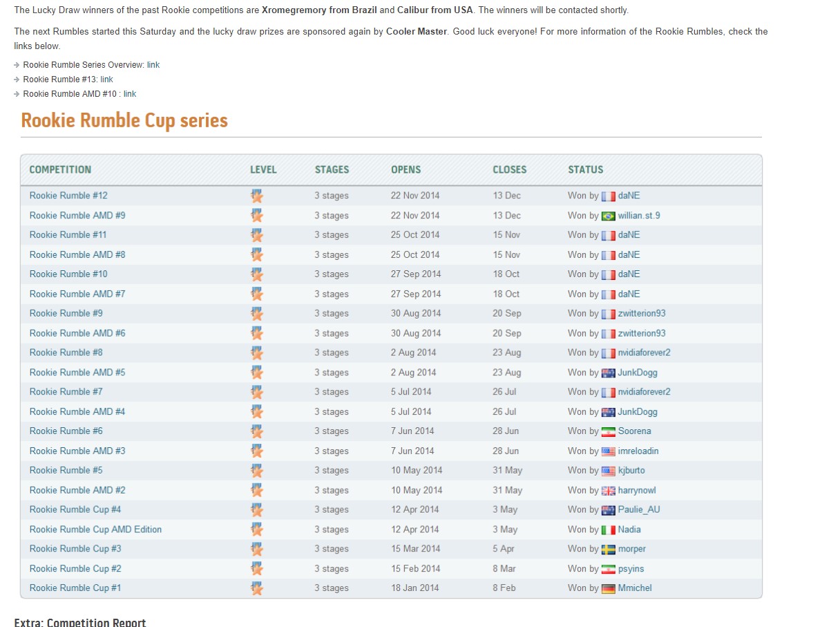
Task: Open Rookie Rumble AMD #9 competition
Action: click(x=77, y=215)
